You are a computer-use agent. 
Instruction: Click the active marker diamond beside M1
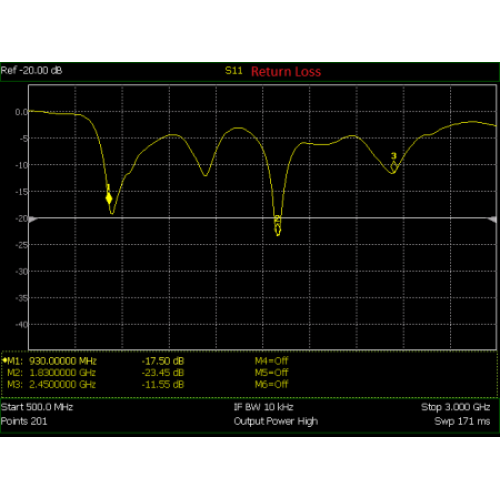pos(5,360)
